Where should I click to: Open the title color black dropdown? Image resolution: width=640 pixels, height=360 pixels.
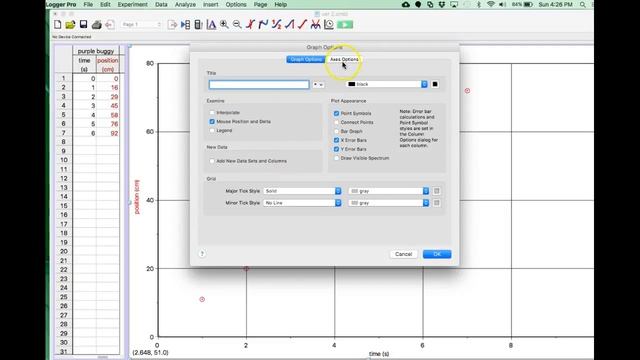coord(387,84)
